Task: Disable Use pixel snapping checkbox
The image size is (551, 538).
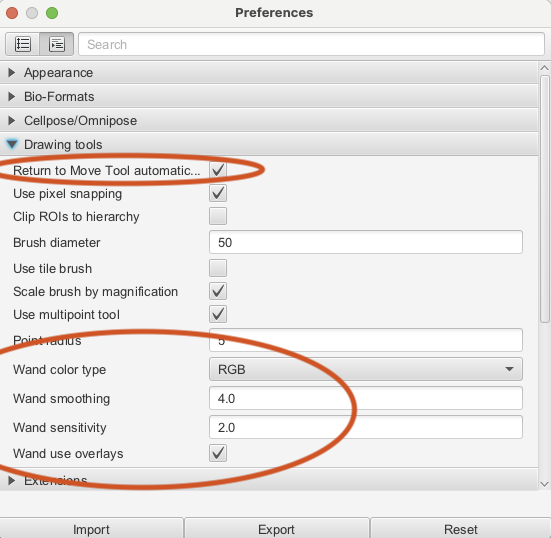Action: (218, 193)
